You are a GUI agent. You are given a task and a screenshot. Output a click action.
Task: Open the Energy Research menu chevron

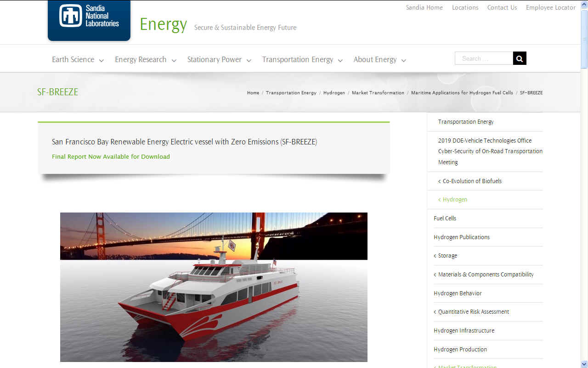click(174, 60)
